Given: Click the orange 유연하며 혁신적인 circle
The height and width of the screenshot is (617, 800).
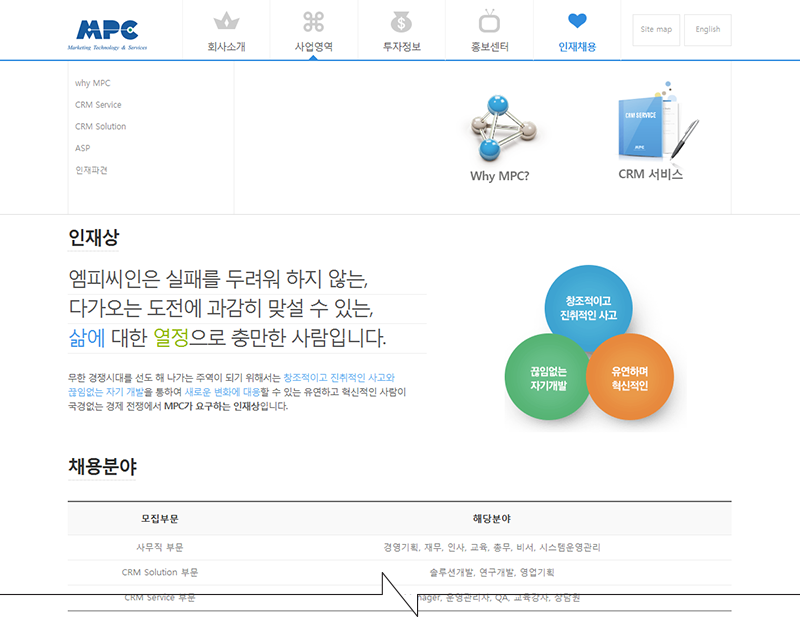Looking at the screenshot, I should click(x=630, y=377).
